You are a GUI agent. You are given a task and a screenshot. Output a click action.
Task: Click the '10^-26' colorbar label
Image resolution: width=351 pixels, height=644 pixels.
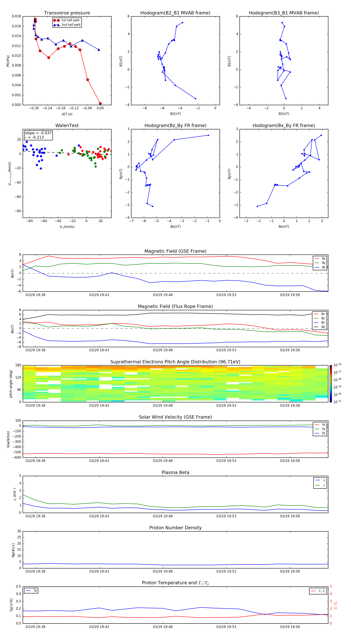[x=337, y=365]
